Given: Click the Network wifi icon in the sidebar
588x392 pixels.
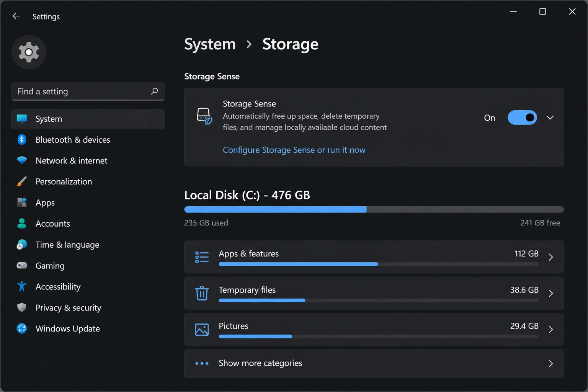Looking at the screenshot, I should point(22,160).
